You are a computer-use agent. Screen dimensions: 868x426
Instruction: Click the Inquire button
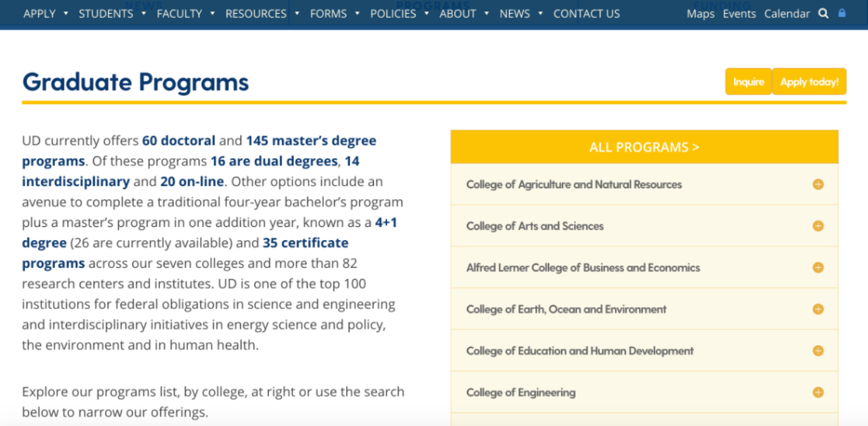point(748,82)
